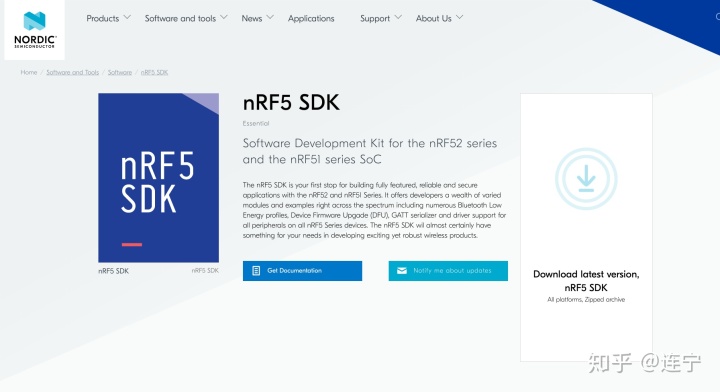Click the Get Documentation button
Image resolution: width=720 pixels, height=392 pixels.
tap(302, 271)
